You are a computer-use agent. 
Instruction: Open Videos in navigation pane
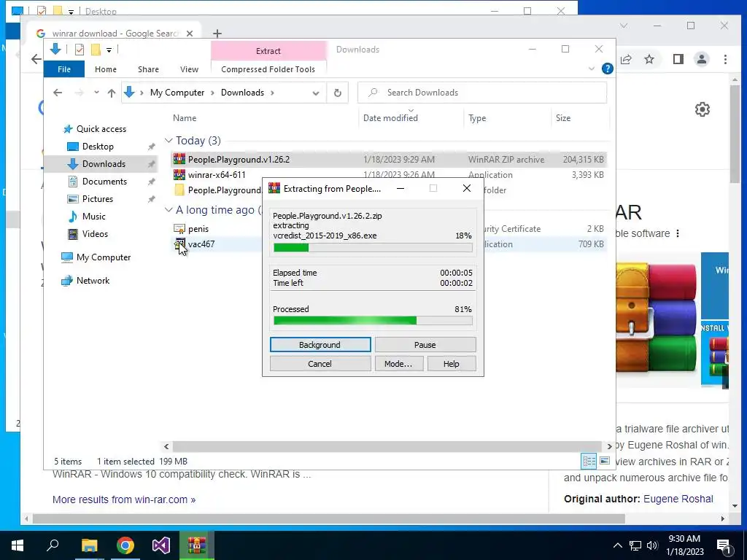(x=95, y=234)
